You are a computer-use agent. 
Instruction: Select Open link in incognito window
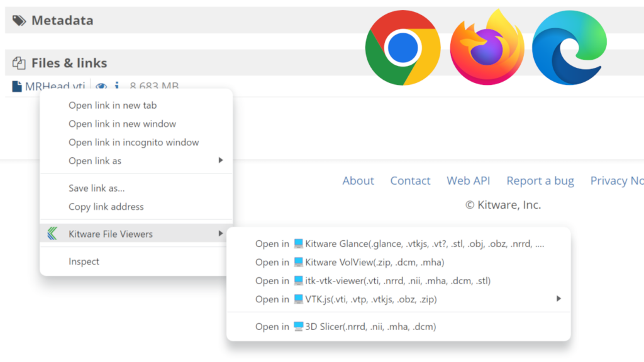(134, 142)
